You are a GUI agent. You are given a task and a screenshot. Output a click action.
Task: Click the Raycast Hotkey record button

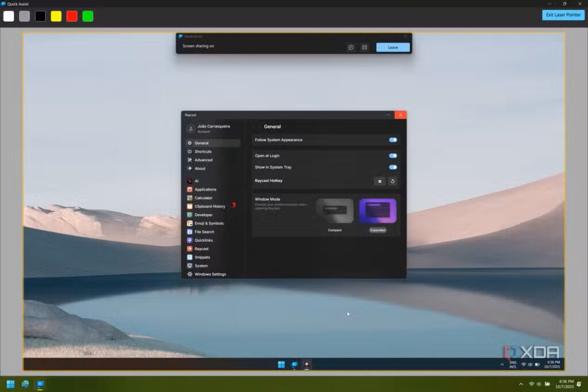379,181
